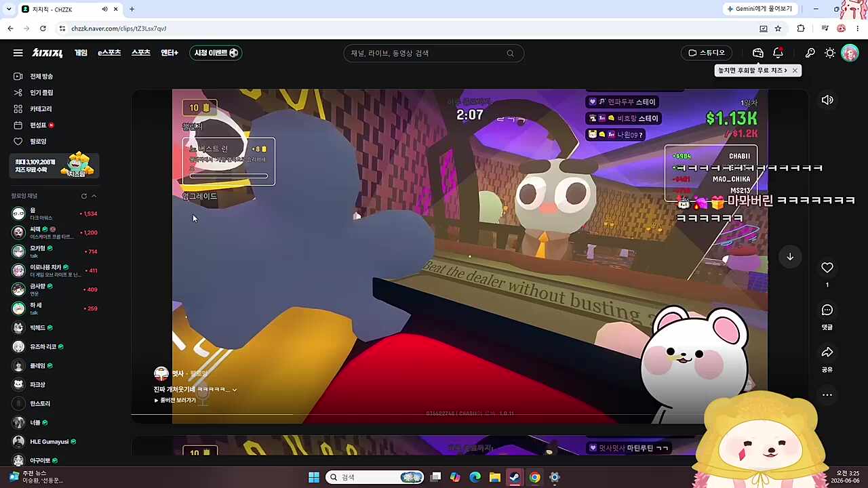Open the notifications bell
The width and height of the screenshot is (868, 488).
778,53
